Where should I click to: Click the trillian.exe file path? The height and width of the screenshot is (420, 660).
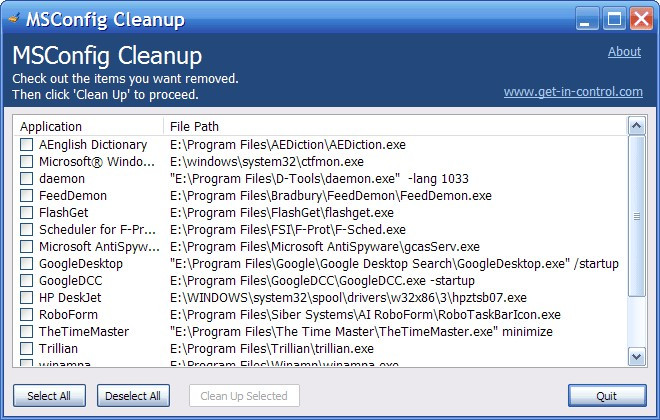point(272,349)
